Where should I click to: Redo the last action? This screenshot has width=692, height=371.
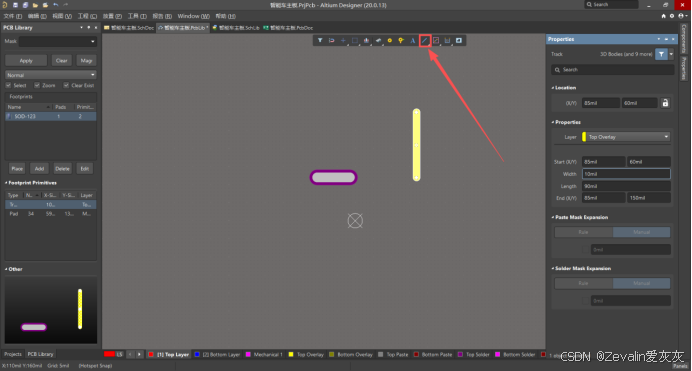(66, 5)
